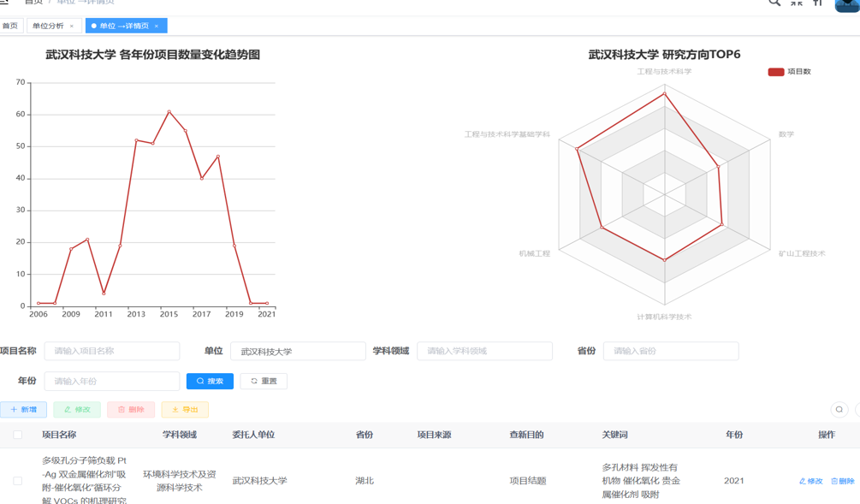
Task: Select the 单位→详情页 tab
Action: [124, 26]
